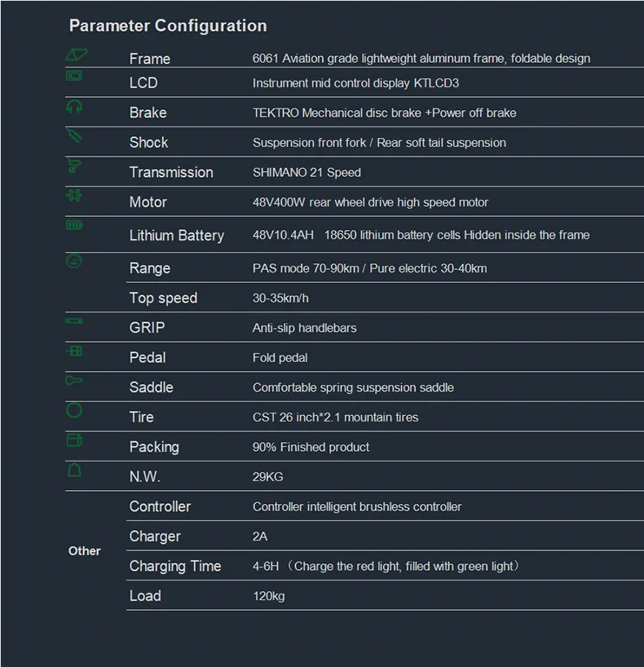Image resolution: width=644 pixels, height=667 pixels.
Task: Select the Top speed row label
Action: tap(163, 298)
